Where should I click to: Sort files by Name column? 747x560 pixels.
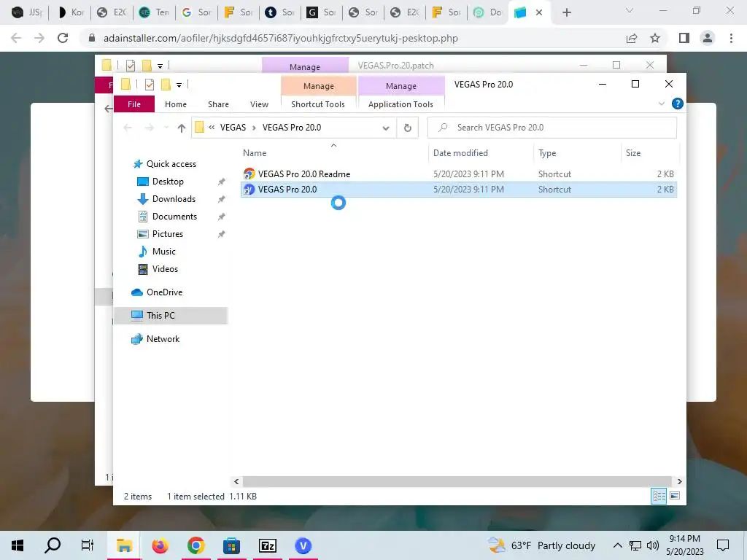pos(255,153)
